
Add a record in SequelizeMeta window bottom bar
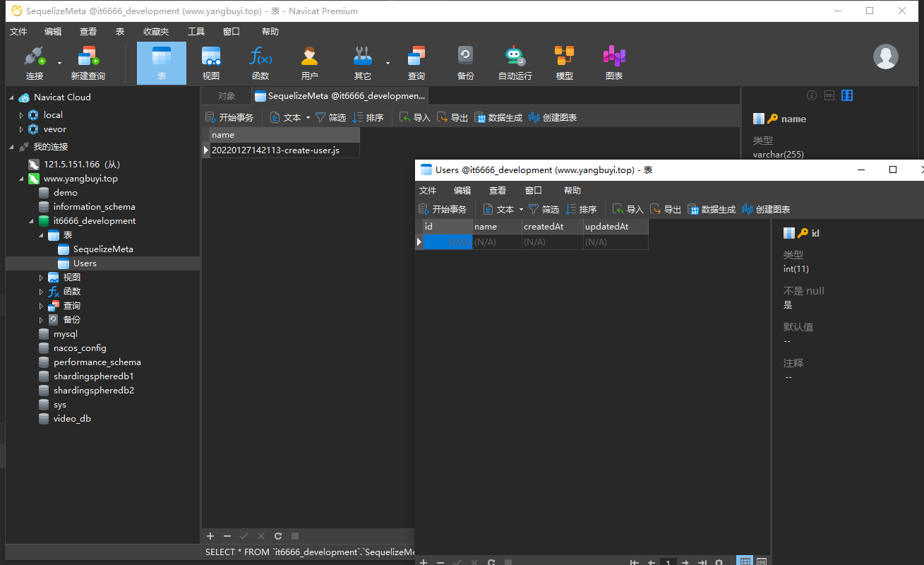click(210, 536)
